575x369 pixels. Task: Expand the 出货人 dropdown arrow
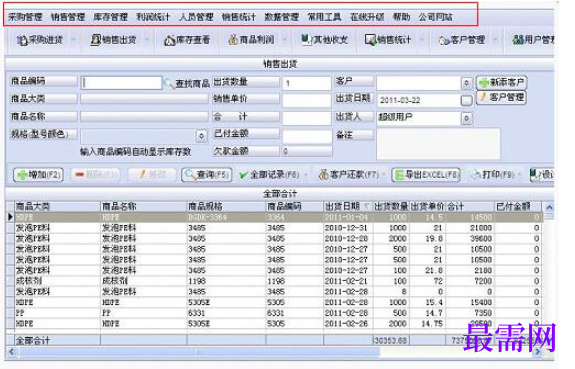click(x=466, y=118)
